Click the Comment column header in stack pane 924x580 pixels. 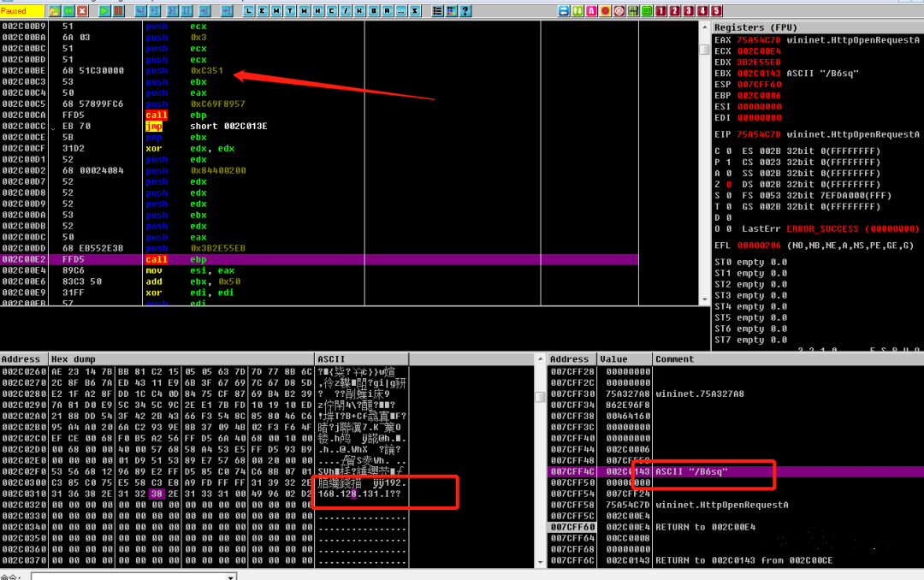[789, 359]
